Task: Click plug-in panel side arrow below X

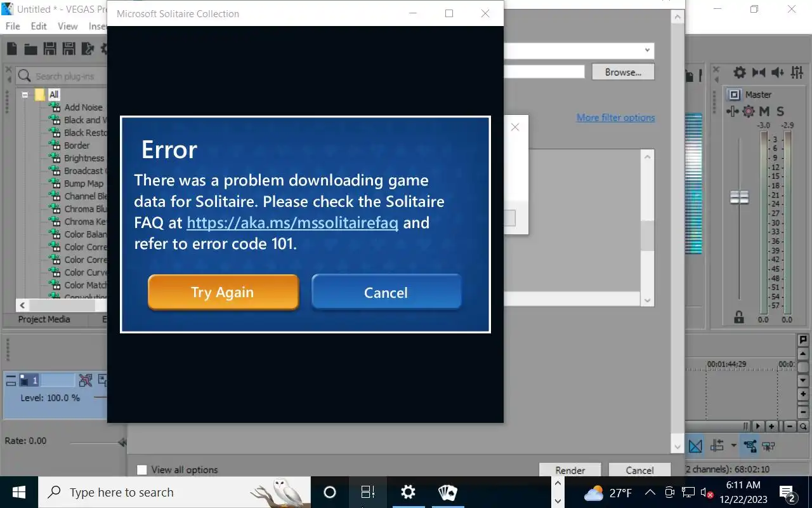Action: (x=8, y=79)
